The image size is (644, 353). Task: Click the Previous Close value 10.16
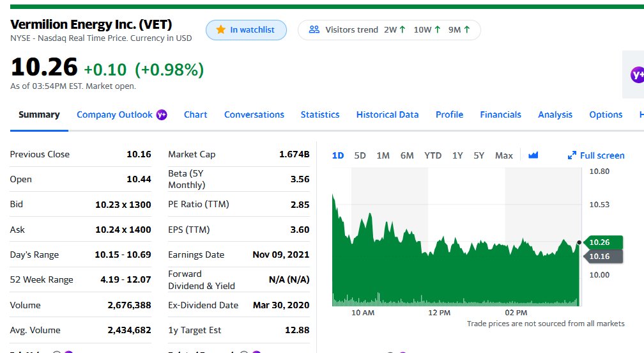(139, 154)
